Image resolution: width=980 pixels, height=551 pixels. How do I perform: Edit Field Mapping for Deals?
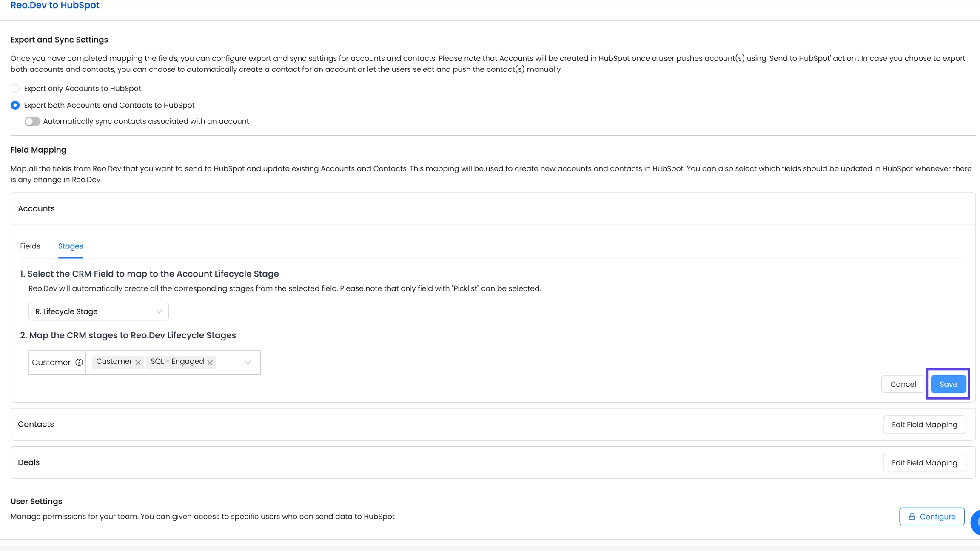[x=924, y=463]
